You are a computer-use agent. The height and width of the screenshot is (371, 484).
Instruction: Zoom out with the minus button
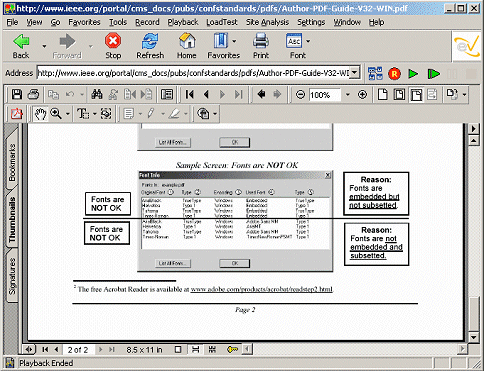(300, 95)
